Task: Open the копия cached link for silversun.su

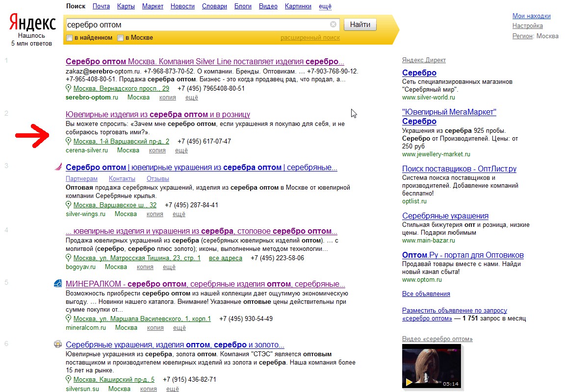Action: point(149,389)
